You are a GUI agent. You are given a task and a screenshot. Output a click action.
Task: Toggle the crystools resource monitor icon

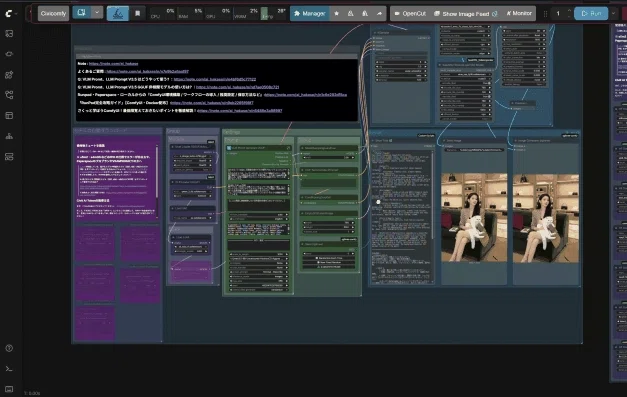tap(118, 14)
